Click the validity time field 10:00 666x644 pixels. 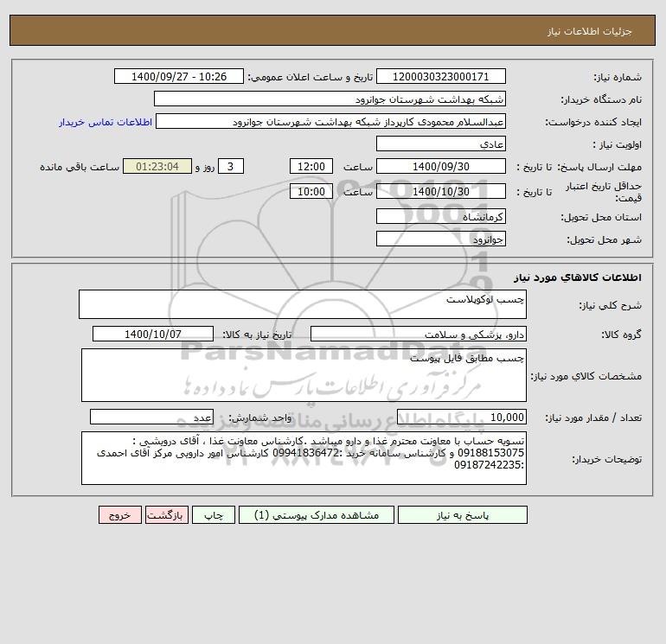coord(311,191)
